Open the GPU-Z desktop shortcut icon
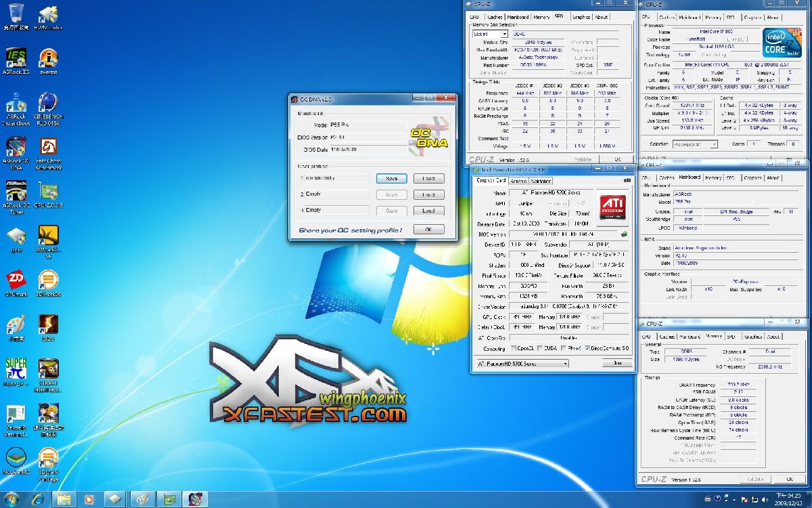Image resolution: width=812 pixels, height=508 pixels. pos(48,195)
